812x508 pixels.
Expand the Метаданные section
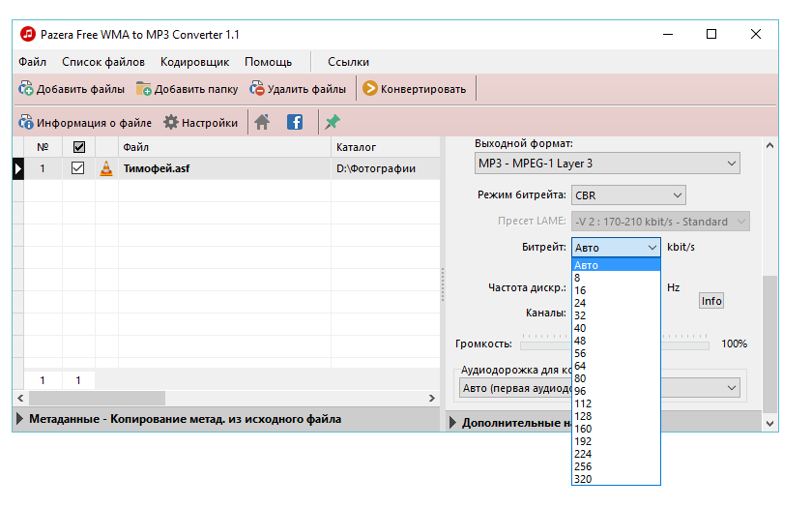point(19,419)
